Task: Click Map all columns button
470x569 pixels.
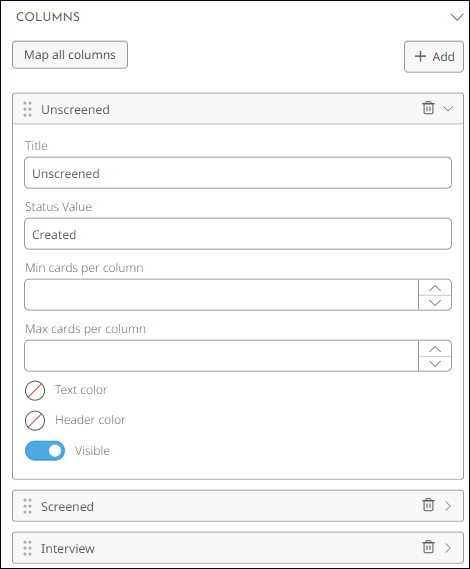Action: [70, 55]
